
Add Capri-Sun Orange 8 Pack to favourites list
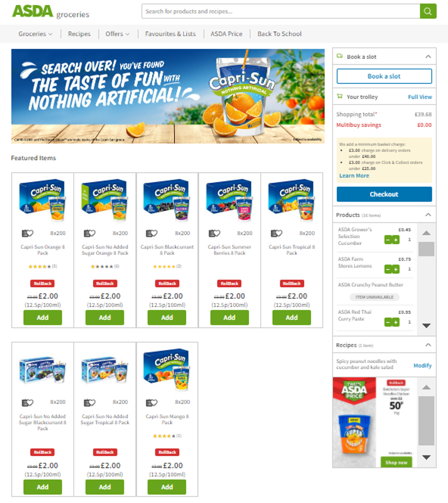[x=28, y=233]
